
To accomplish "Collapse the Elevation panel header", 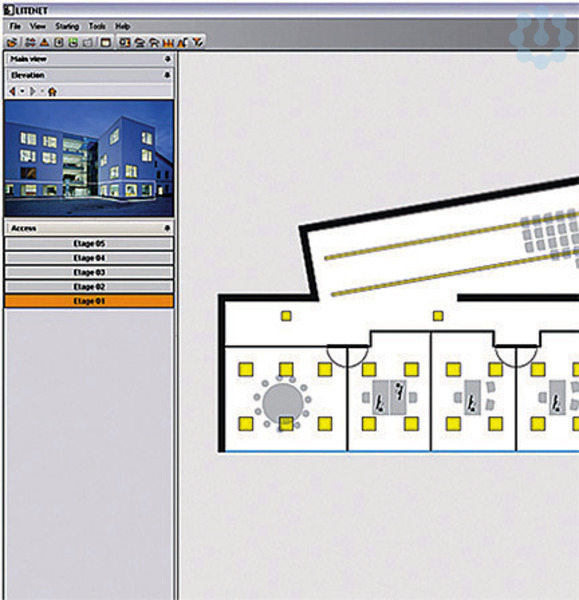I will 89,75.
